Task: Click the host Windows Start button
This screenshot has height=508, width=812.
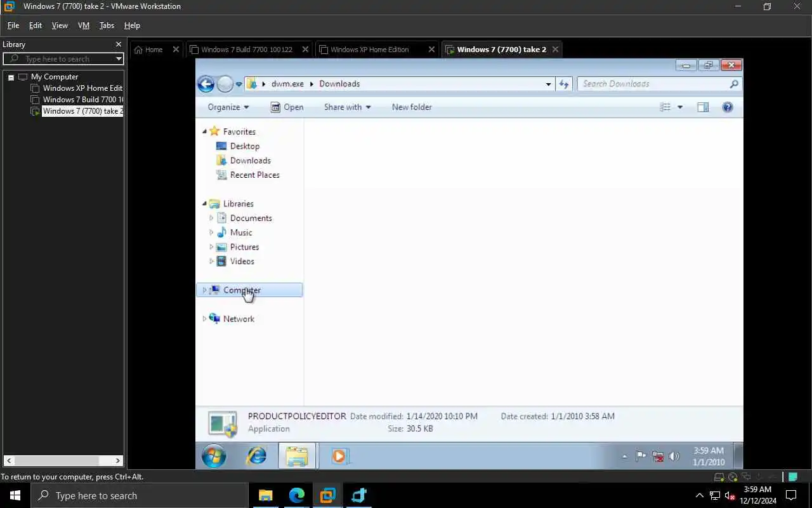Action: [x=15, y=495]
